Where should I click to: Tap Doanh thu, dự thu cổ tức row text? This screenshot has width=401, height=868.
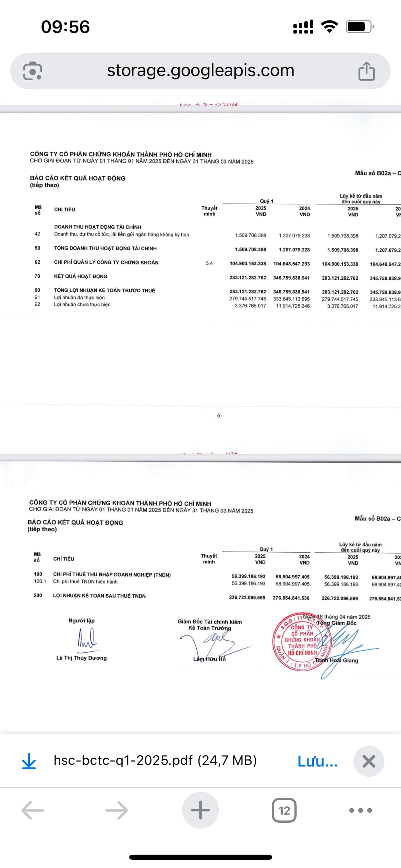click(x=122, y=234)
